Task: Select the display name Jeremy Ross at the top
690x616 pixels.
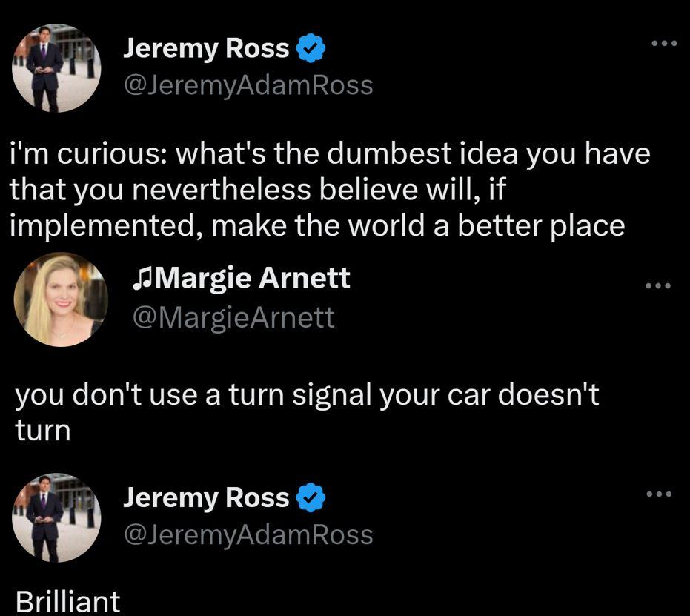Action: pos(208,48)
